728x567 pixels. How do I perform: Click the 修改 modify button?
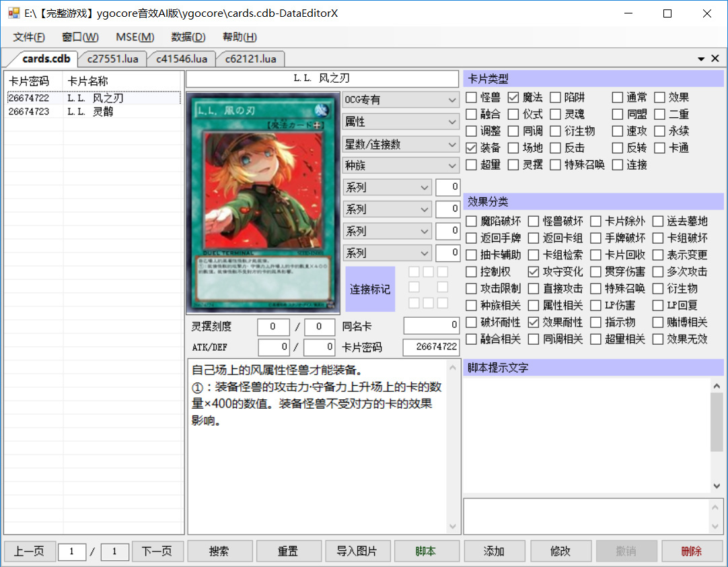[x=561, y=552]
